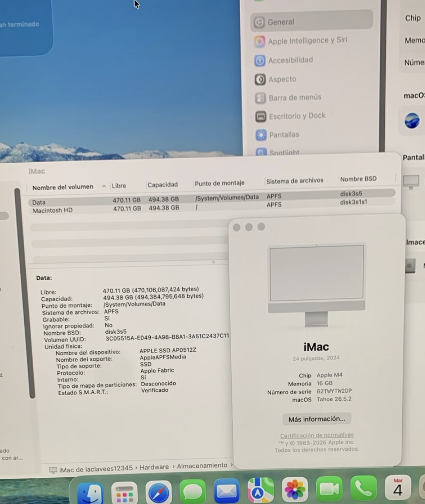Viewport: 425px width, 504px height.
Task: Click the Apple Intelligence y Siri icon
Action: click(260, 41)
